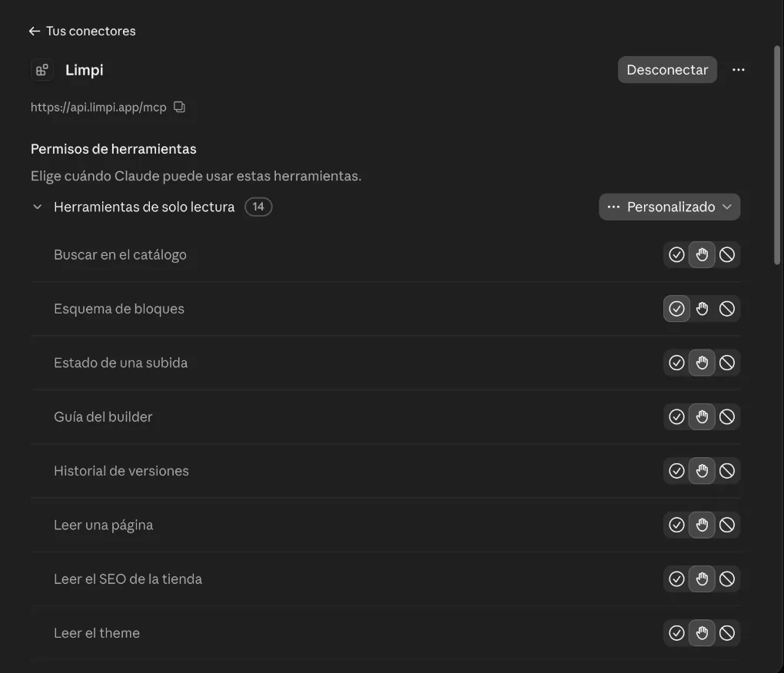Block the Buscar en el catálogo tool
Viewport: 784px width, 673px height.
click(x=727, y=255)
